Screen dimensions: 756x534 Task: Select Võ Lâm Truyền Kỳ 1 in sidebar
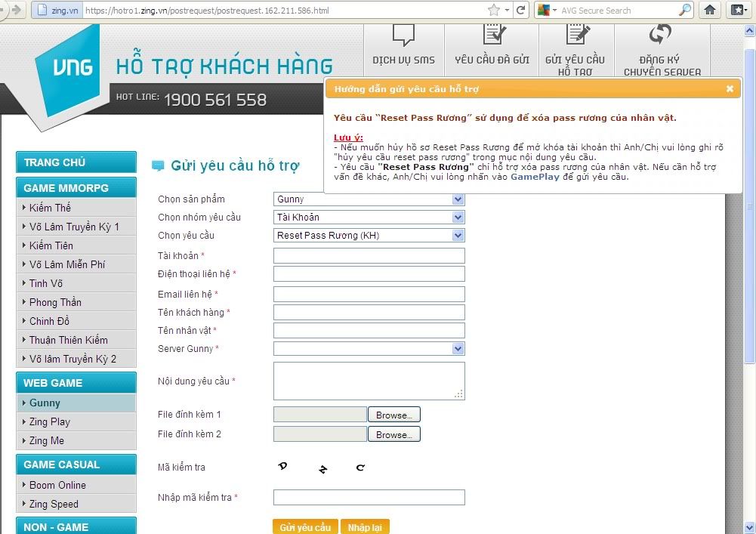click(x=76, y=227)
